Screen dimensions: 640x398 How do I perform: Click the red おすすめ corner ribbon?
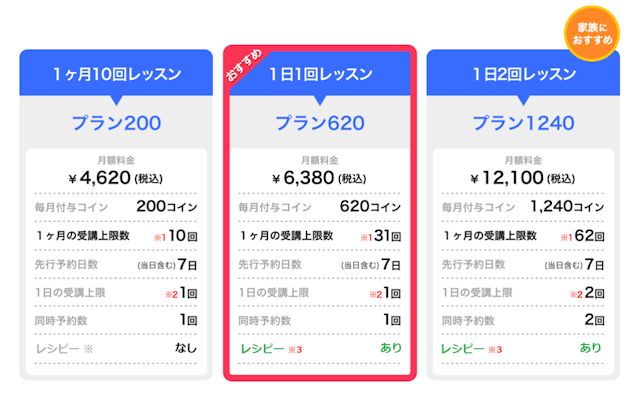244,65
